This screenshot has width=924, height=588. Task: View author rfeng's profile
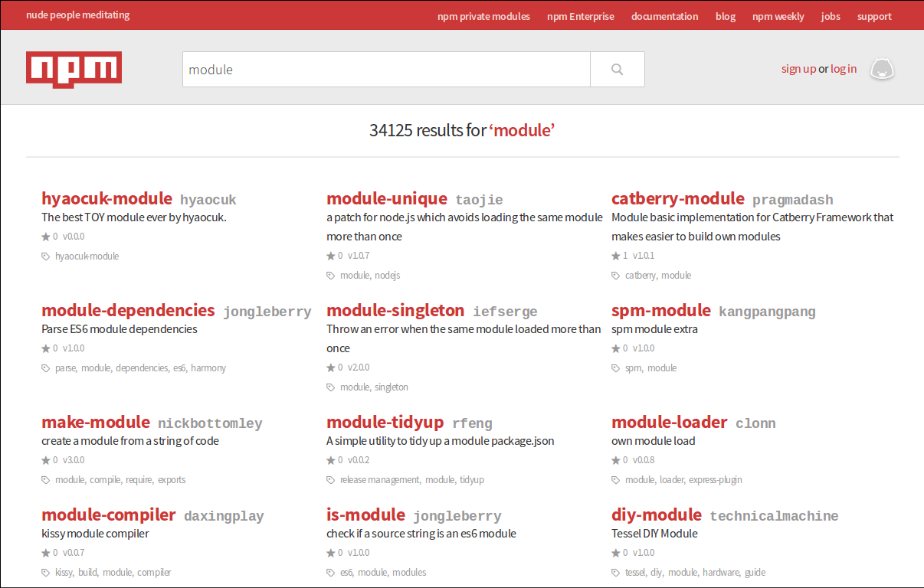point(472,424)
